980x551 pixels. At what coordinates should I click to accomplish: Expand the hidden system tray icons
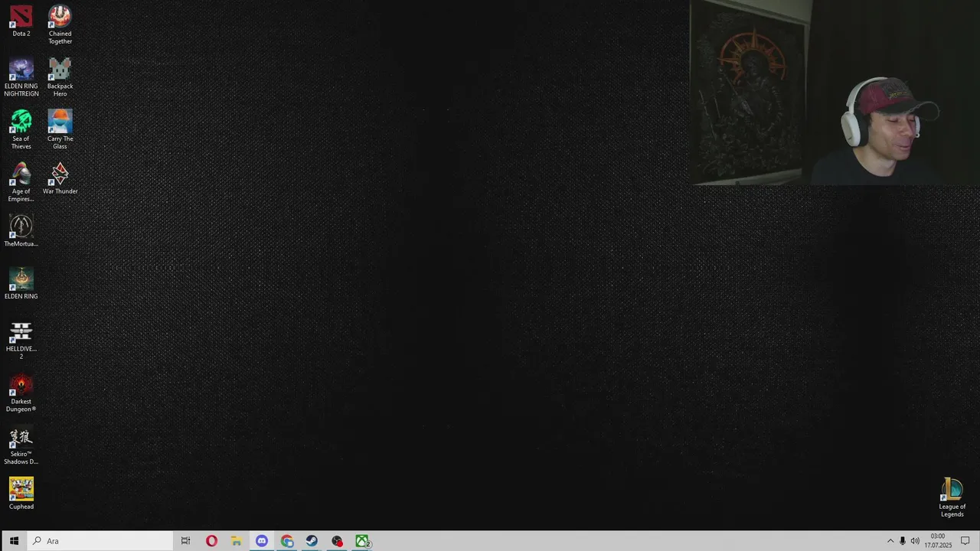(890, 541)
